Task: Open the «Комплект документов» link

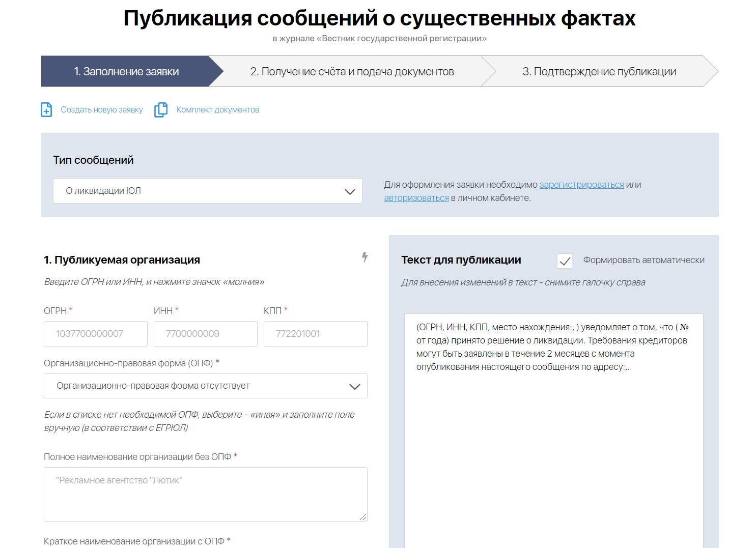Action: (x=217, y=110)
